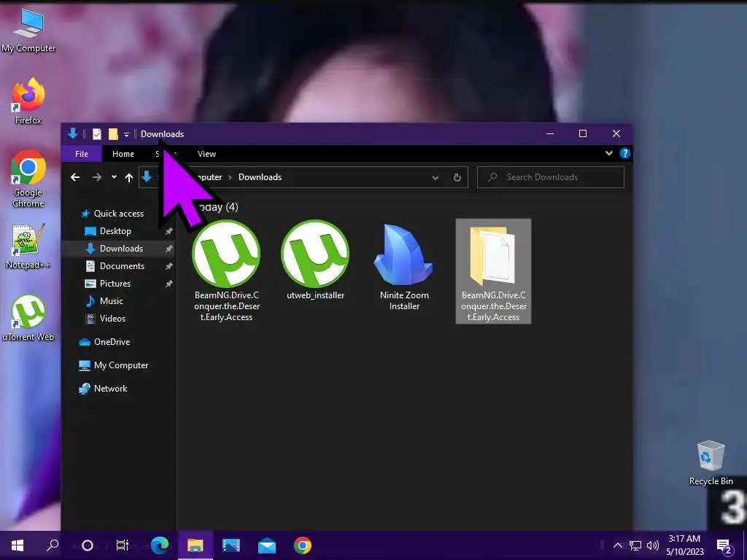This screenshot has width=747, height=560.
Task: Open the clock and calendar
Action: [x=684, y=545]
